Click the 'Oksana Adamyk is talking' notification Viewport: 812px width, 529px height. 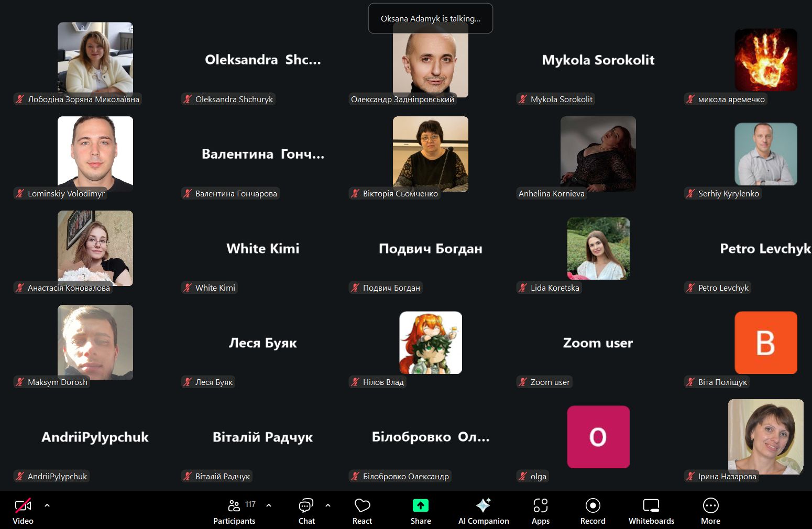[431, 18]
